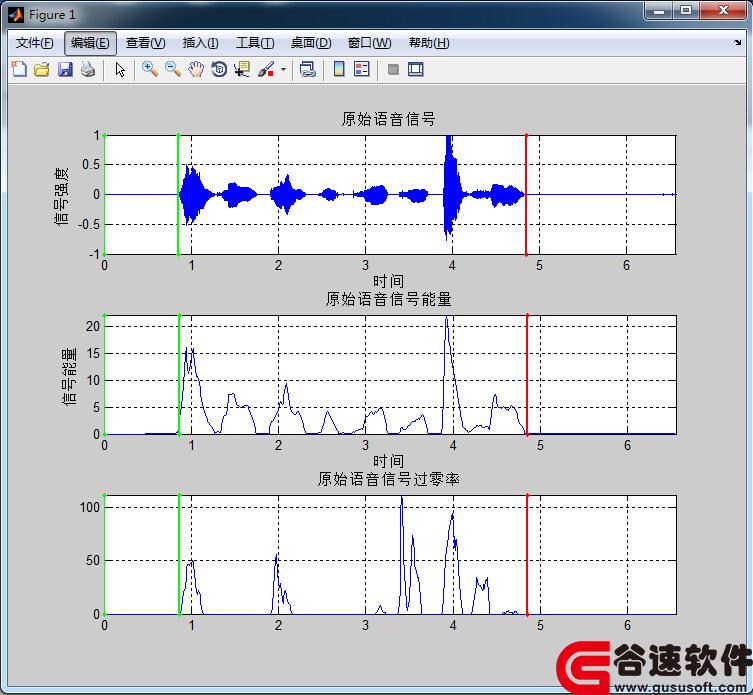Click the 时间 label under the energy plot
The height and width of the screenshot is (695, 753).
coord(389,461)
